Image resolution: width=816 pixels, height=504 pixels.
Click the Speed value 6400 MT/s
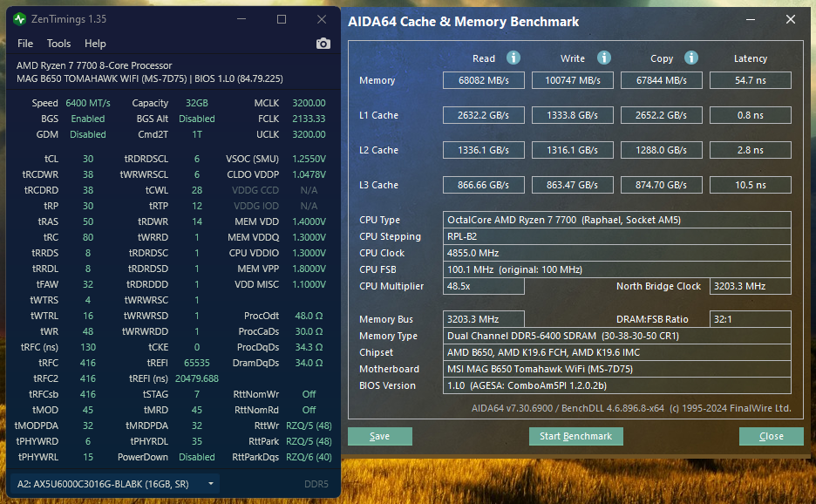(x=88, y=103)
